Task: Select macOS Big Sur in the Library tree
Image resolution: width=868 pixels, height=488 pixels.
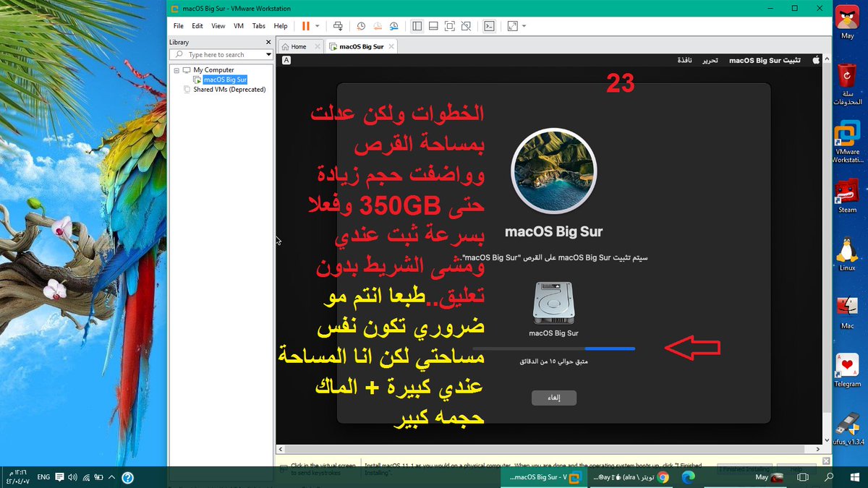Action: (225, 80)
